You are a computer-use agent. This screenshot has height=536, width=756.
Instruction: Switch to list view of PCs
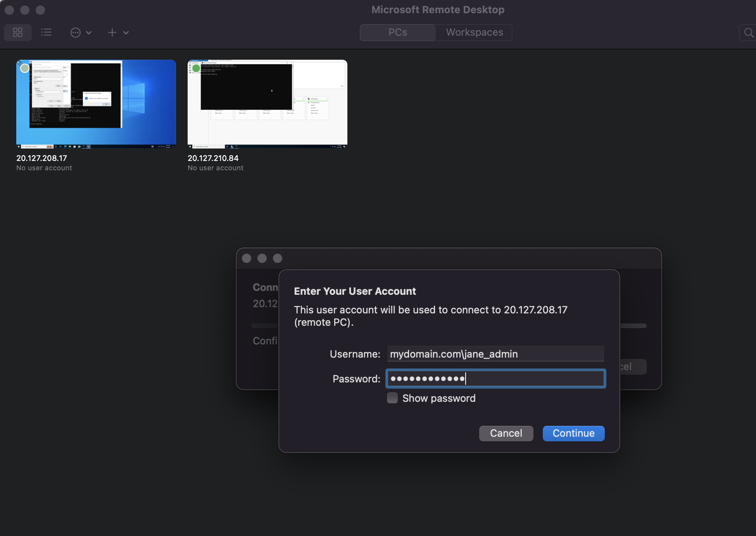click(47, 32)
